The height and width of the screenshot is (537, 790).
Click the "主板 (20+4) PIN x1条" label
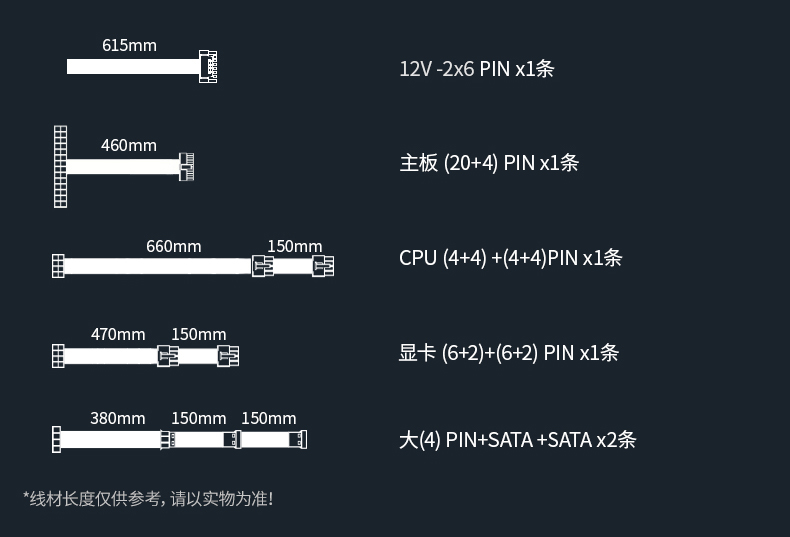488,163
